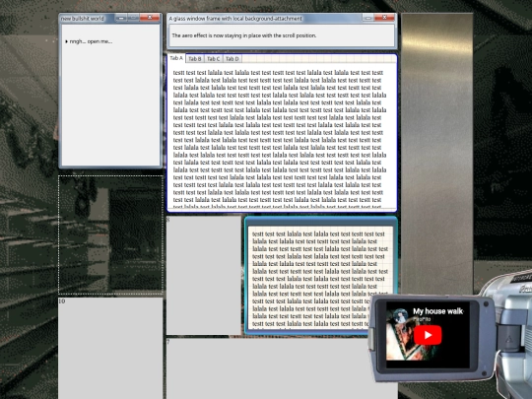Minimize the glass window frame window
The height and width of the screenshot is (399, 532).
tap(368, 18)
